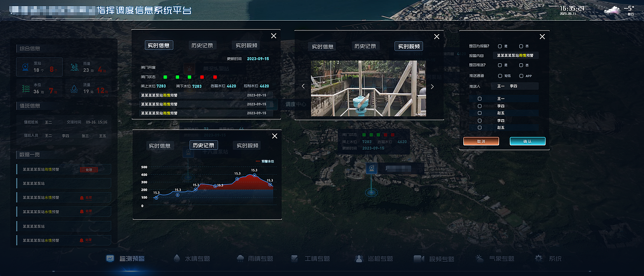Click the 工情专题 icon in bottom nav
The height and width of the screenshot is (276, 644).
tap(294, 258)
